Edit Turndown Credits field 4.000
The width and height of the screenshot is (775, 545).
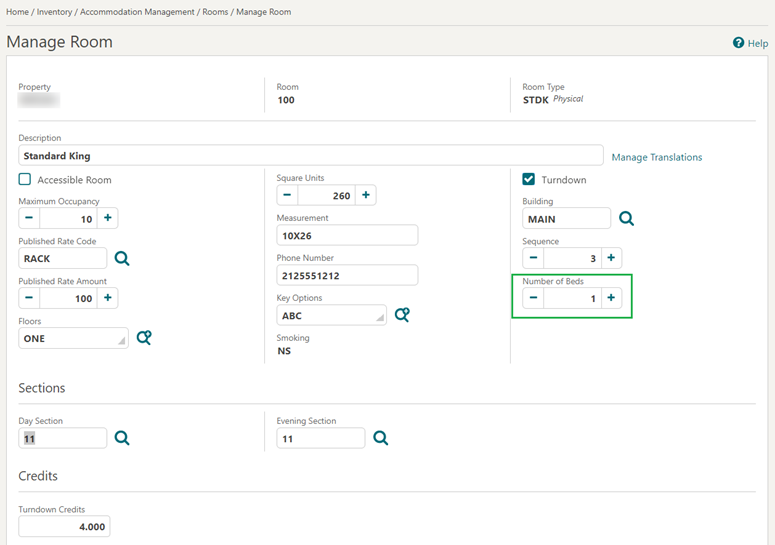coord(64,526)
